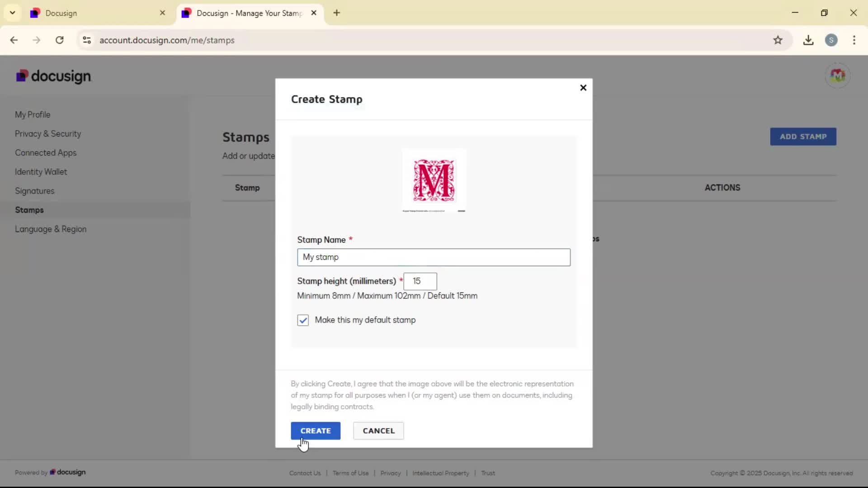Open the Chrome three-dot menu
The width and height of the screenshot is (868, 488).
coord(854,40)
